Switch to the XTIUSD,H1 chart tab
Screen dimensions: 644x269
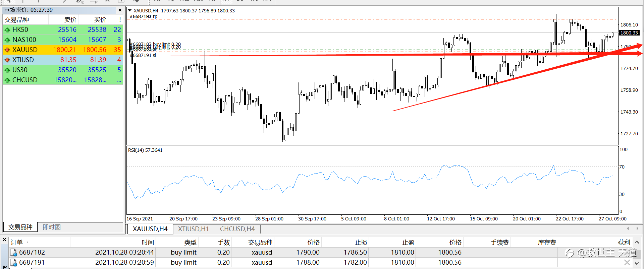coord(194,229)
